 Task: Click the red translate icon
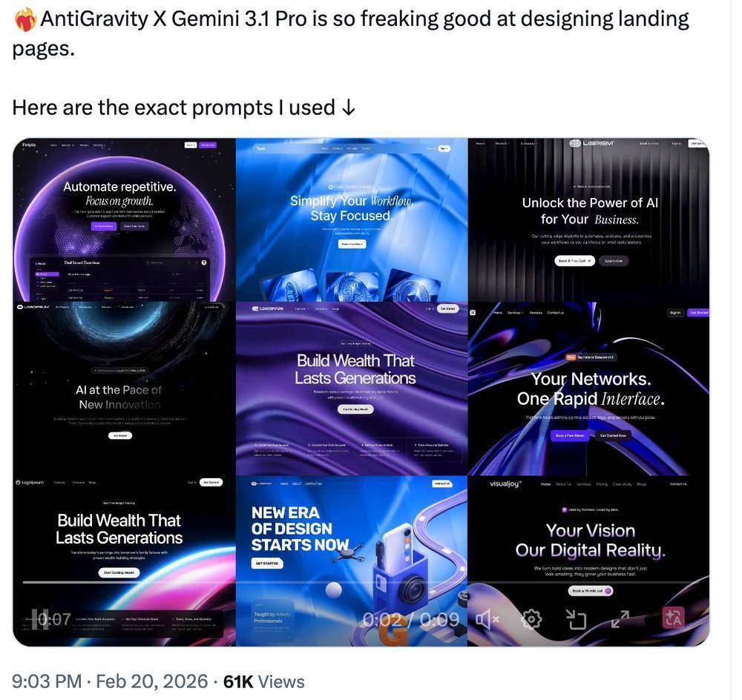(x=674, y=618)
